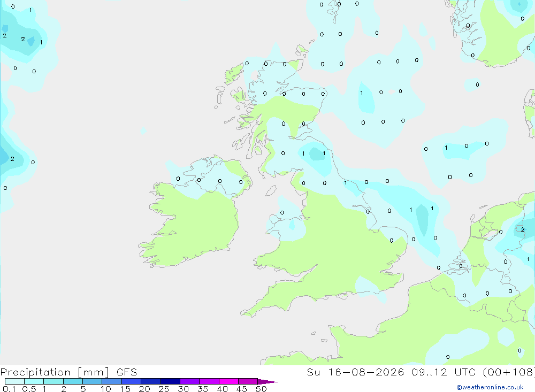Screen dimensions: 535x392
Task: Click the legend label '25'
Action: click(164, 389)
